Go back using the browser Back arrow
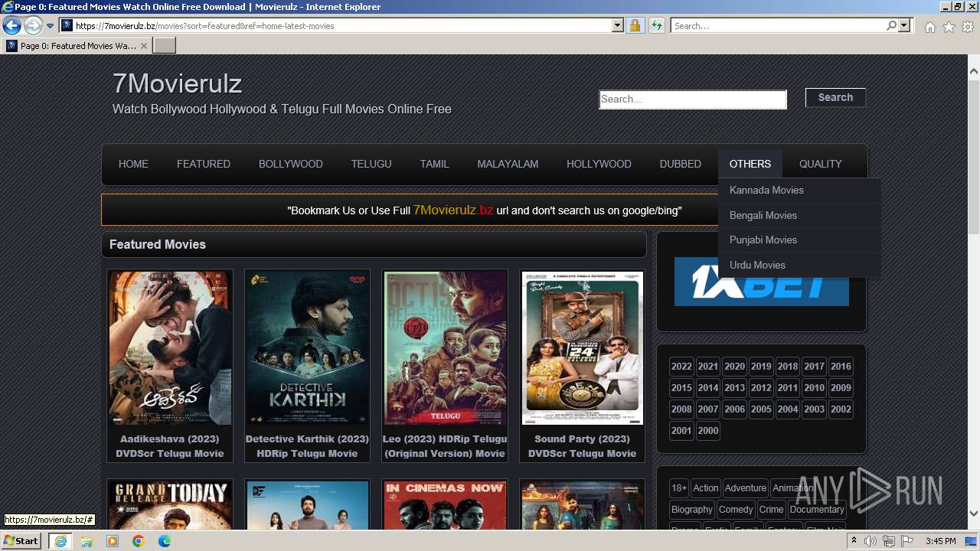This screenshot has height=551, width=980. [x=11, y=25]
